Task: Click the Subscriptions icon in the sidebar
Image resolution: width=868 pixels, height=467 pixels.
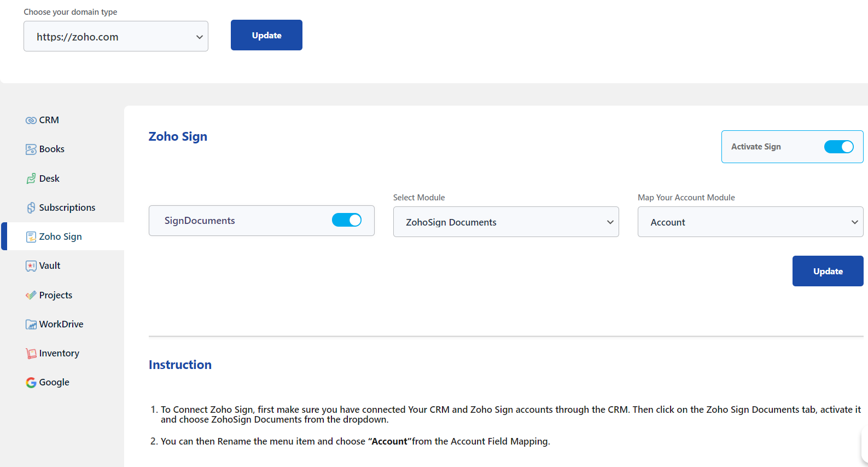Action: [31, 208]
